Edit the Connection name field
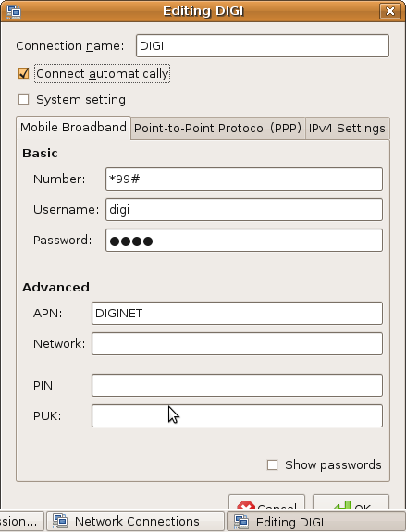The height and width of the screenshot is (532, 406). pyautogui.click(x=262, y=46)
